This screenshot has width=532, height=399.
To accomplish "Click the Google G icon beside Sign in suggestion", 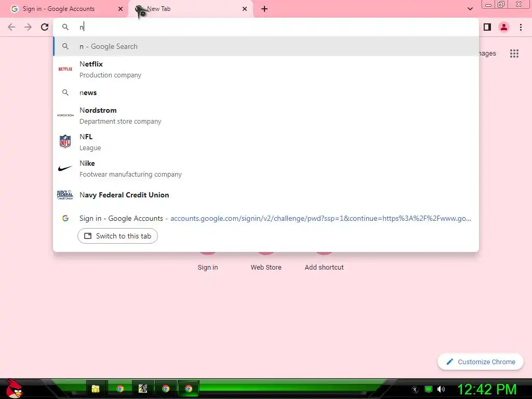I will (x=65, y=218).
